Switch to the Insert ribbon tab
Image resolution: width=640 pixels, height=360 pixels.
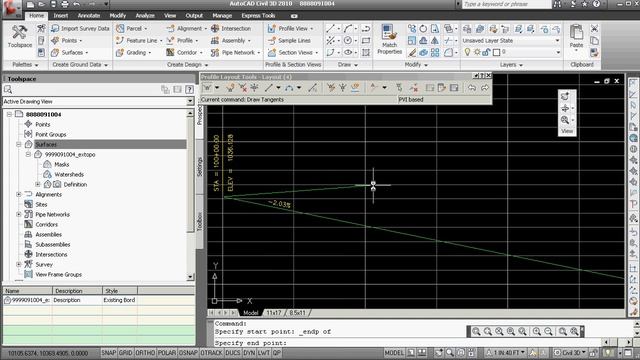60,16
